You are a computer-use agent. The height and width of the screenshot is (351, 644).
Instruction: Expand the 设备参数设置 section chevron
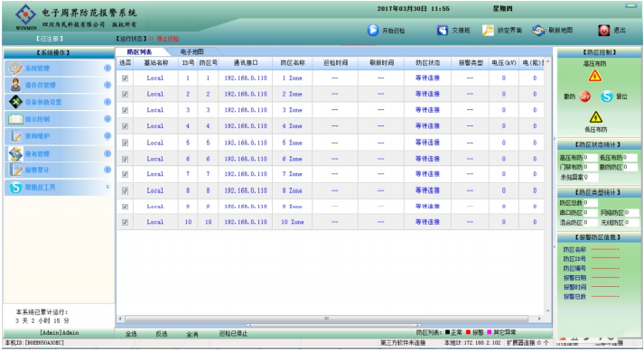tap(107, 102)
